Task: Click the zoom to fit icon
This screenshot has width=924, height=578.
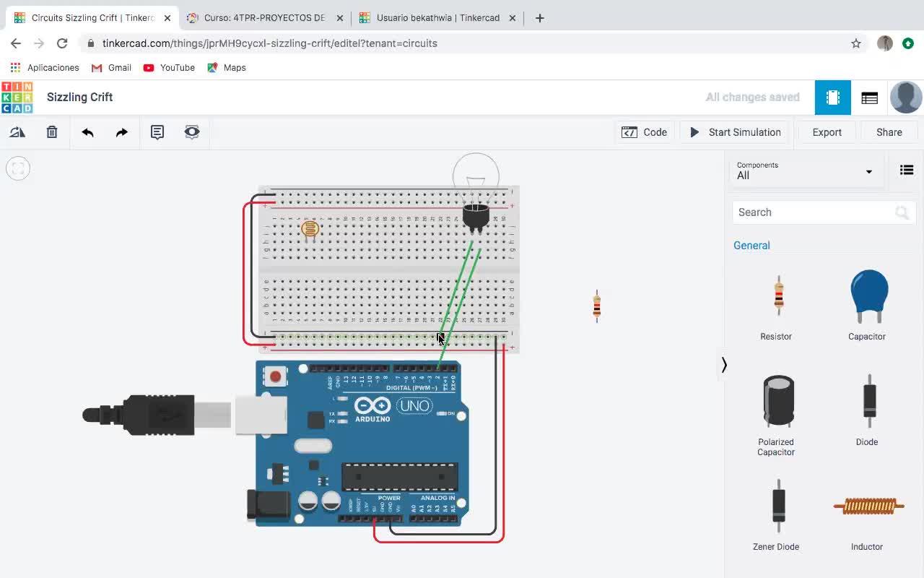Action: tap(18, 168)
